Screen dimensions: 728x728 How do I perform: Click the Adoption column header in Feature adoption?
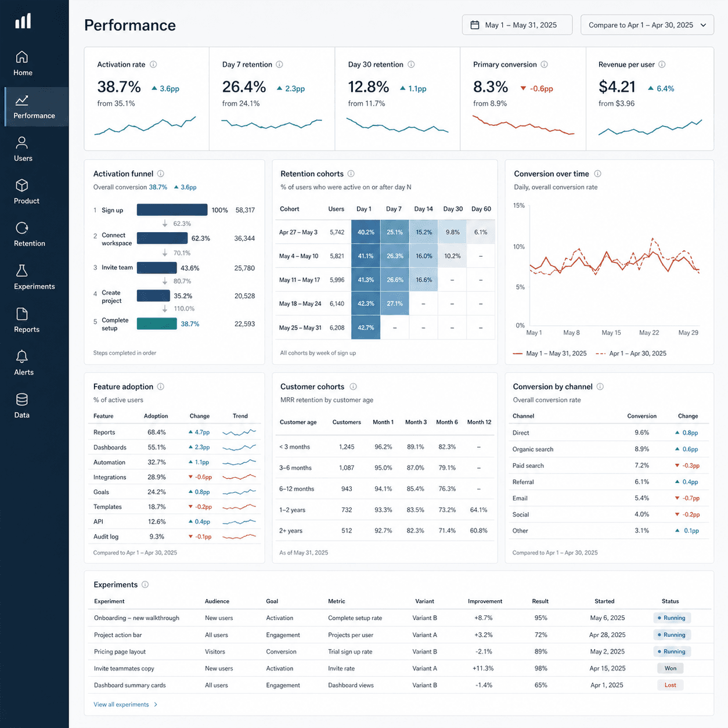(156, 416)
